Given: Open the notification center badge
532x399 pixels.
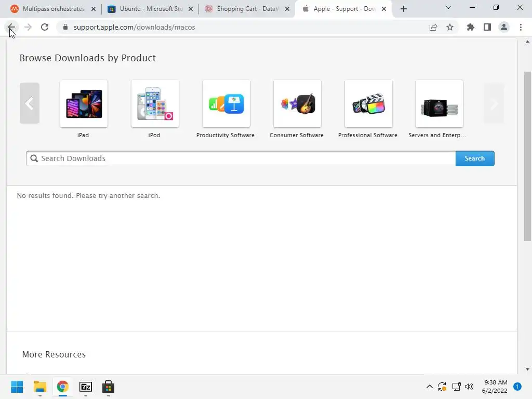Looking at the screenshot, I should [517, 387].
